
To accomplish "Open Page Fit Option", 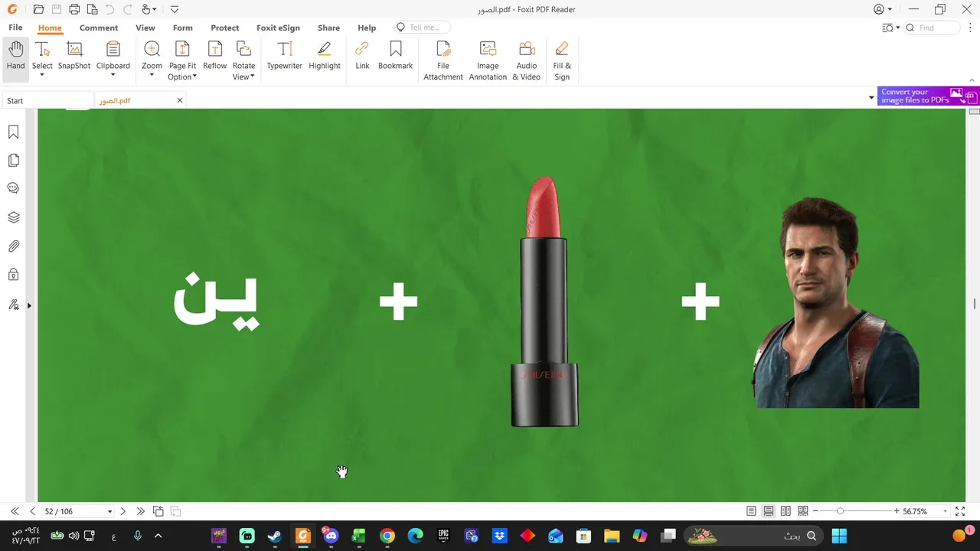I will click(x=182, y=60).
